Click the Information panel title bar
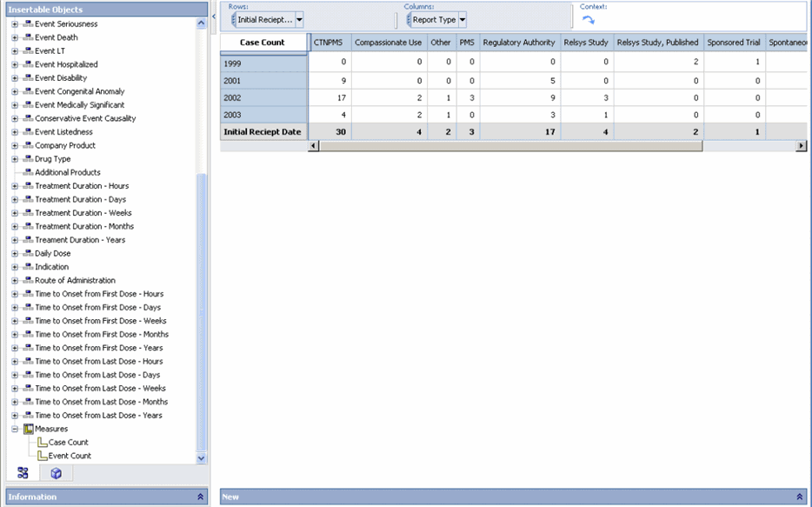812x507 pixels. point(107,497)
